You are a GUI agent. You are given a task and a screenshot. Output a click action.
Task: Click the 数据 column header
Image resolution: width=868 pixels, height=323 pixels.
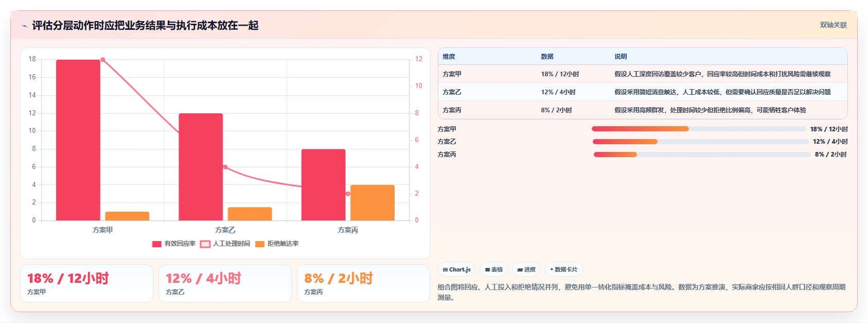(547, 57)
